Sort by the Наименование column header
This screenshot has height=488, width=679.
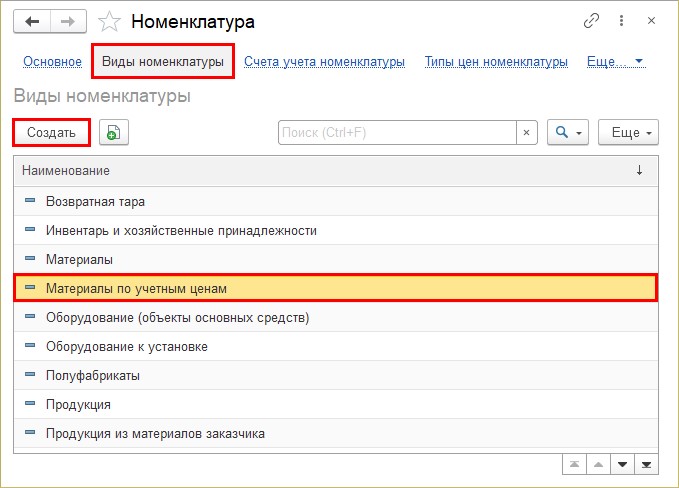click(x=66, y=171)
